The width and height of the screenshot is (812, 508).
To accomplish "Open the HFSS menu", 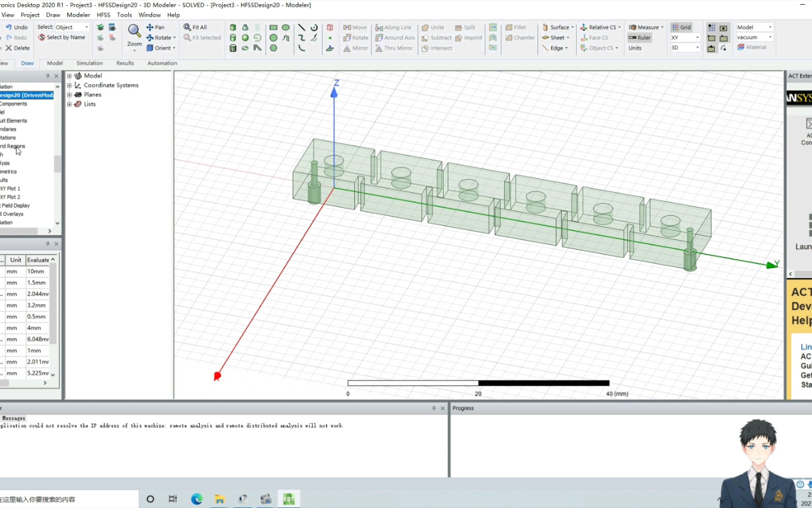I will [103, 15].
